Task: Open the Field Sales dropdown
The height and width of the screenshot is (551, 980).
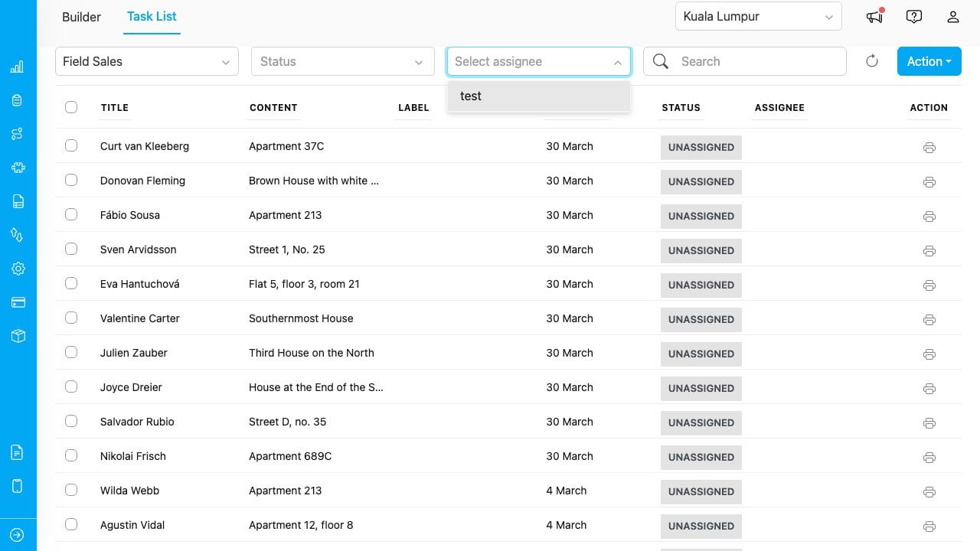Action: [x=147, y=61]
